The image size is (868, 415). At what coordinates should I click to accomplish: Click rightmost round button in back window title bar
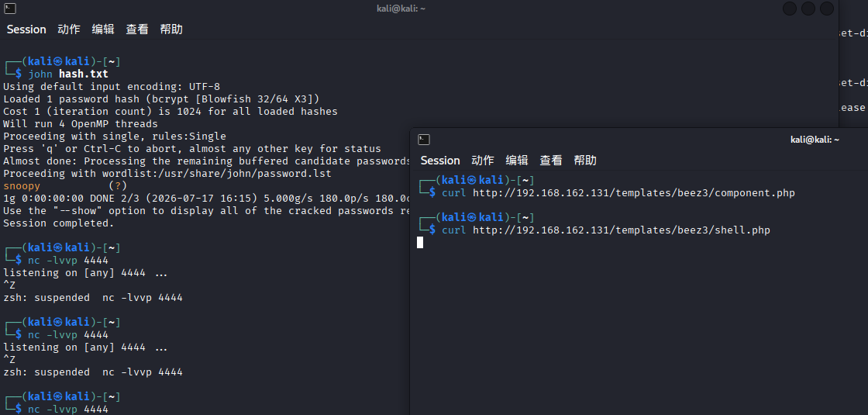pyautogui.click(x=826, y=9)
